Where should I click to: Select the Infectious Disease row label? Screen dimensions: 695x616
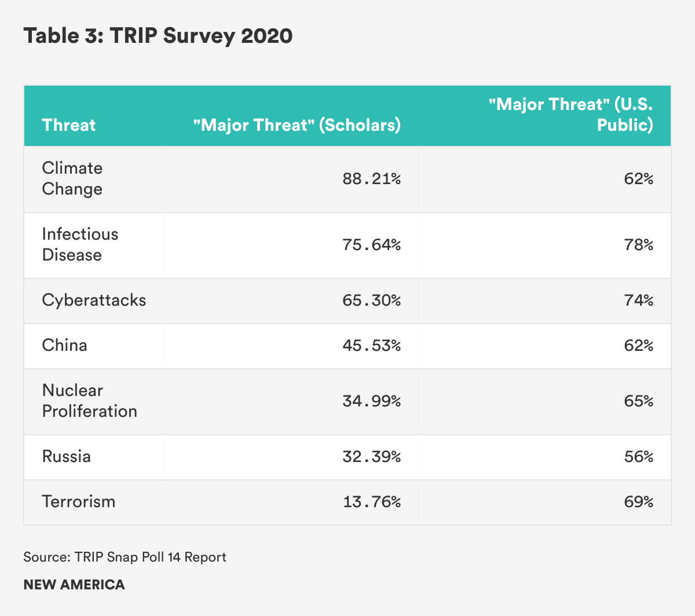click(80, 244)
